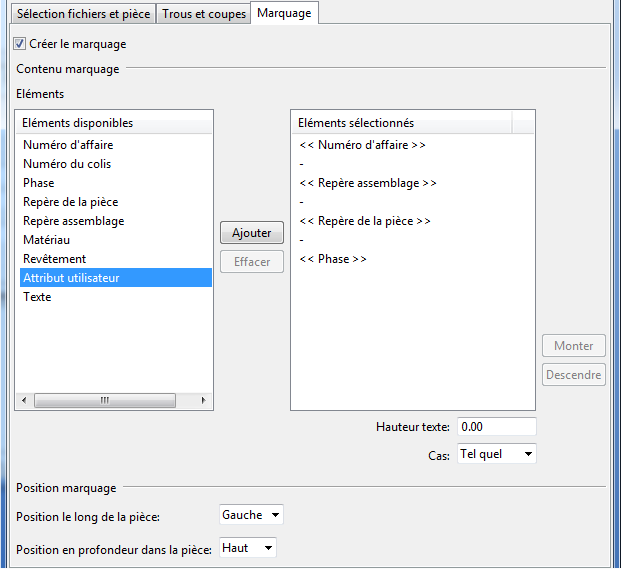
Task: Open the Cas dropdown
Action: click(x=497, y=454)
